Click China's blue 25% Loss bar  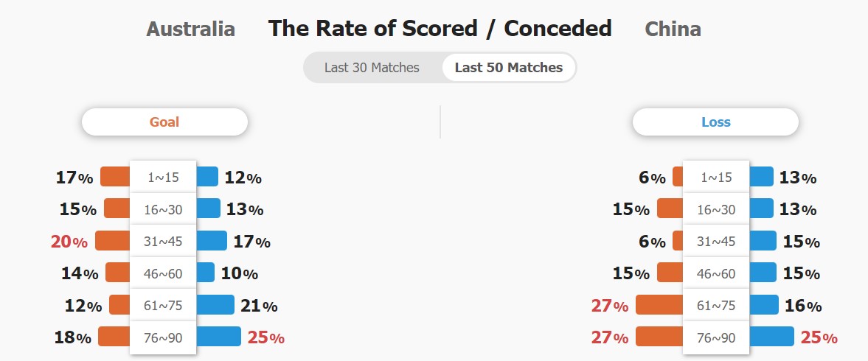tap(771, 337)
